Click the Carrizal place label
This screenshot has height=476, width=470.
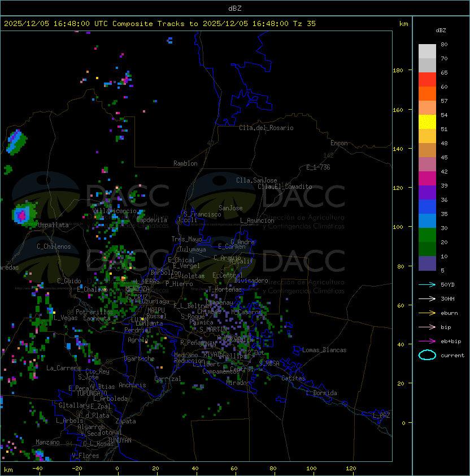pos(167,379)
